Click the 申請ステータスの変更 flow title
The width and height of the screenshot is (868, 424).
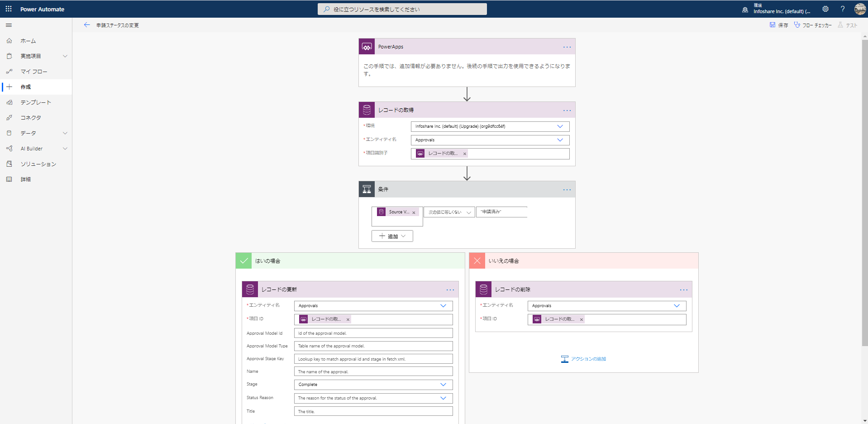click(118, 25)
